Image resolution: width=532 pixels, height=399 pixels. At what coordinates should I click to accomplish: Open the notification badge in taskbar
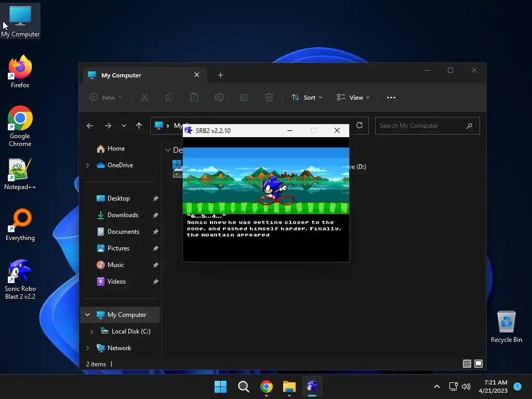(517, 386)
